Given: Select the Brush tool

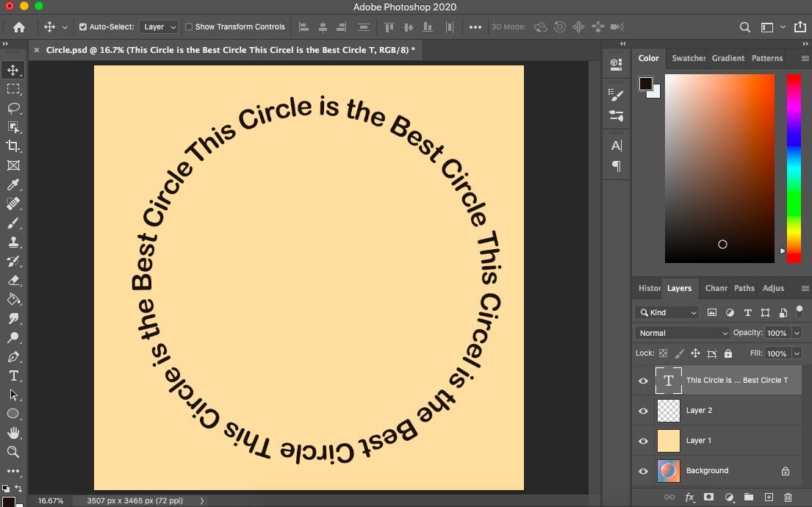Looking at the screenshot, I should (13, 223).
